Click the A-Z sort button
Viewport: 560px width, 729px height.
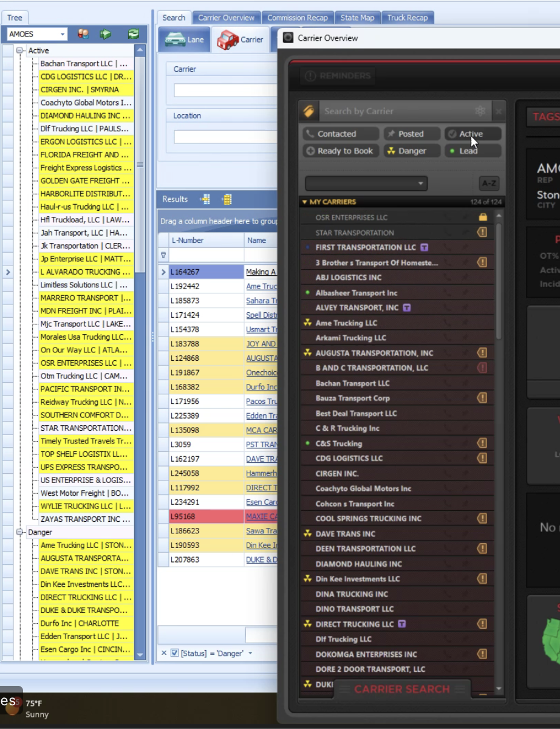click(x=489, y=183)
